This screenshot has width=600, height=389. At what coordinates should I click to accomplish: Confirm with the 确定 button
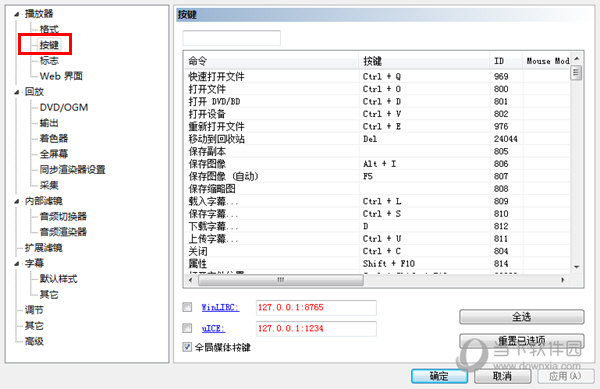pyautogui.click(x=439, y=376)
